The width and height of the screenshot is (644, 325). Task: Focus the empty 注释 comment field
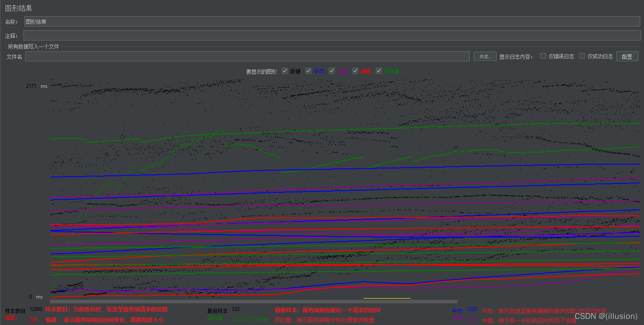[332, 35]
